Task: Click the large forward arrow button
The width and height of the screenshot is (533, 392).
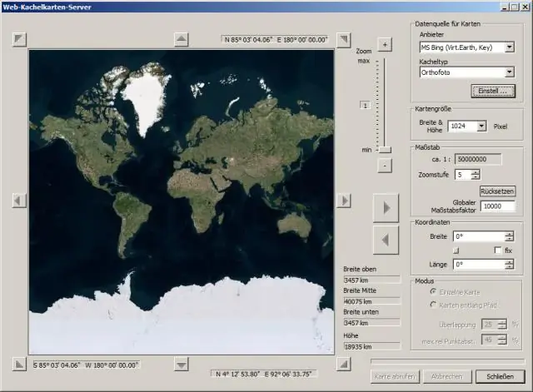Action: click(x=386, y=208)
